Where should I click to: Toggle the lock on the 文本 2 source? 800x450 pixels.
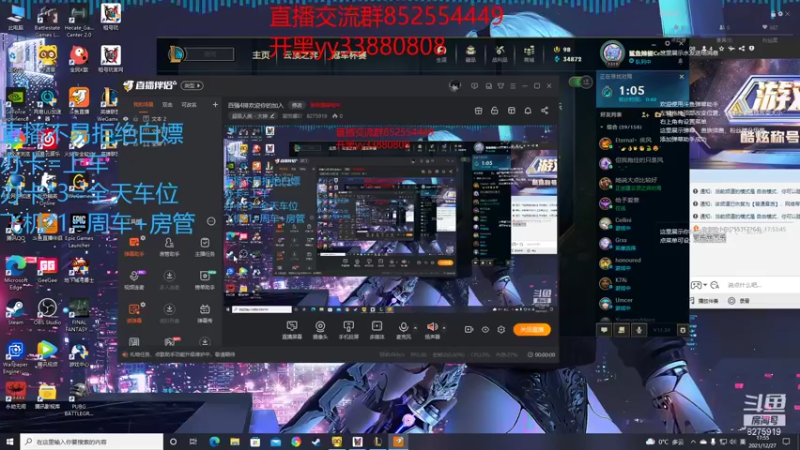[136, 119]
